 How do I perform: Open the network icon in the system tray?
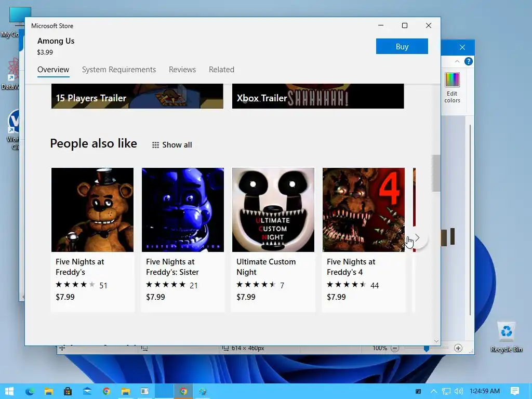pyautogui.click(x=446, y=391)
